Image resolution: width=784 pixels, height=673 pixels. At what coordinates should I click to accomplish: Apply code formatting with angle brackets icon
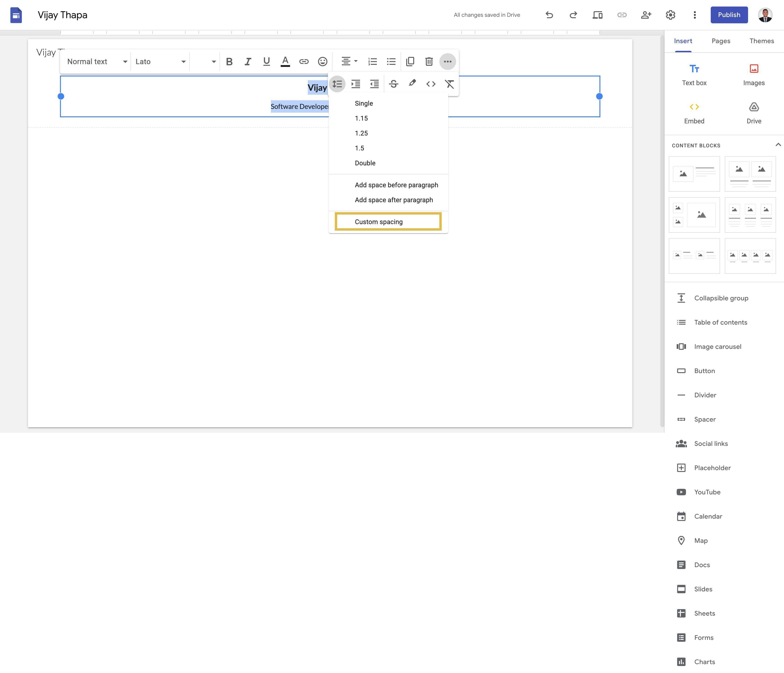pyautogui.click(x=430, y=84)
